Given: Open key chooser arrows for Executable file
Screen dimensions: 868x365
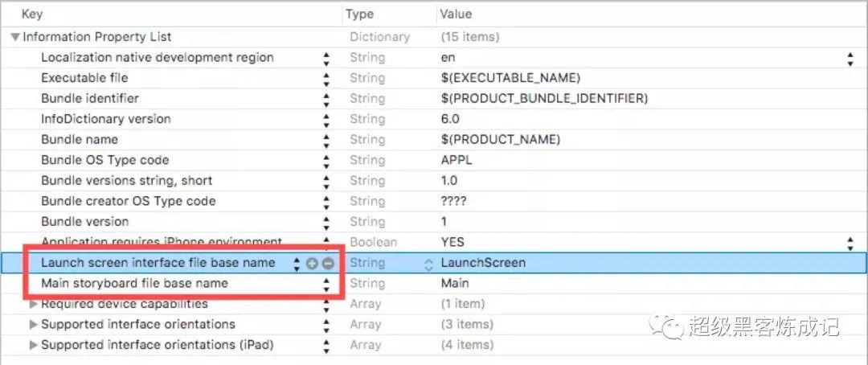Looking at the screenshot, I should coord(326,78).
